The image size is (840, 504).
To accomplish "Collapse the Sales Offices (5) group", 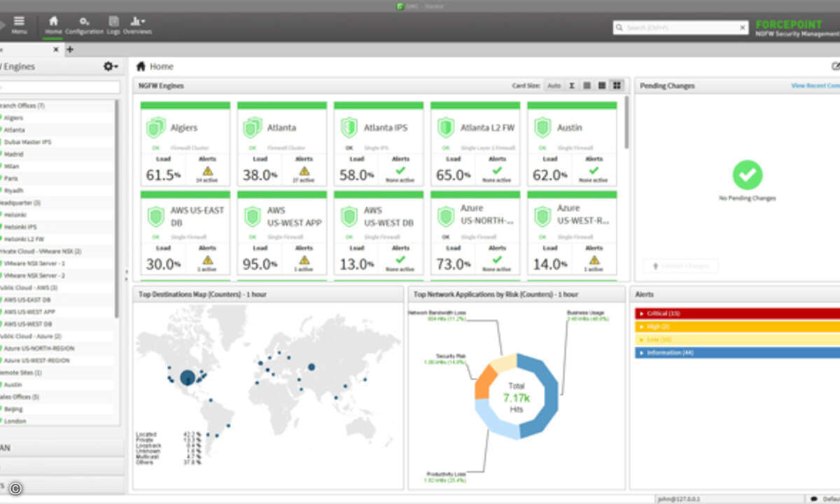I will [x=20, y=397].
